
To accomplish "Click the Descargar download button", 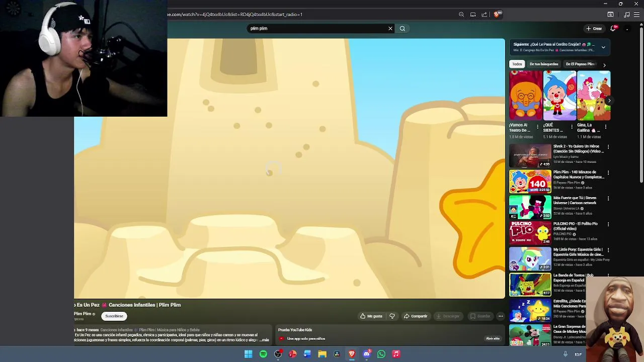I will (448, 316).
